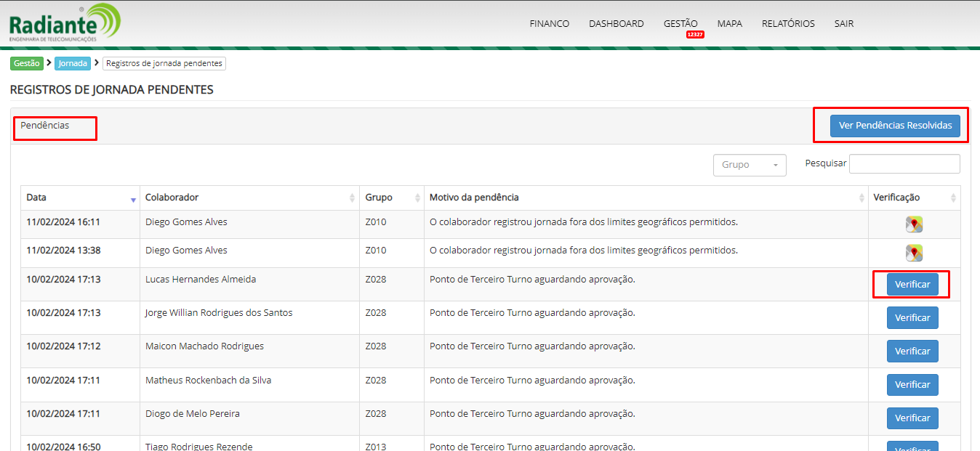Expand the Grupo filter dropdown
The width and height of the screenshot is (980, 451).
[750, 165]
